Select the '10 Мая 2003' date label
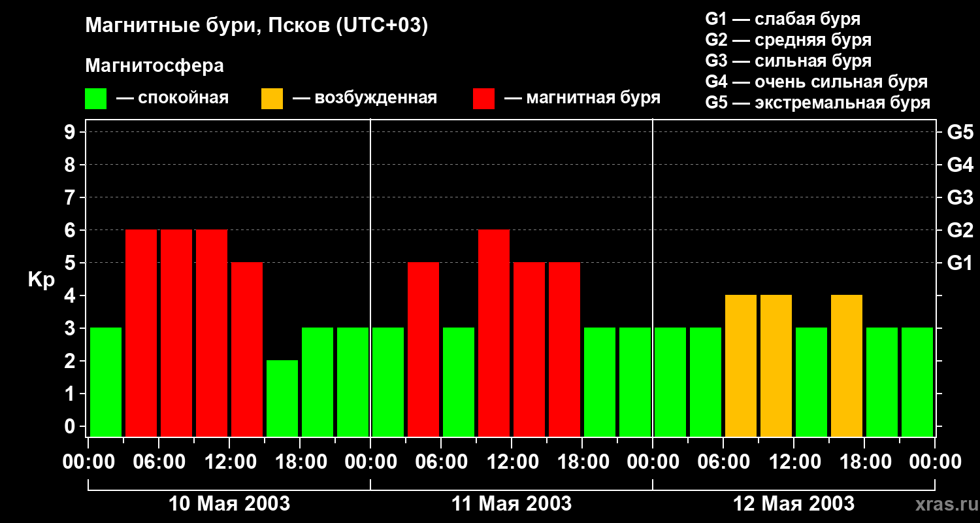This screenshot has height=523, width=980. pos(229,504)
